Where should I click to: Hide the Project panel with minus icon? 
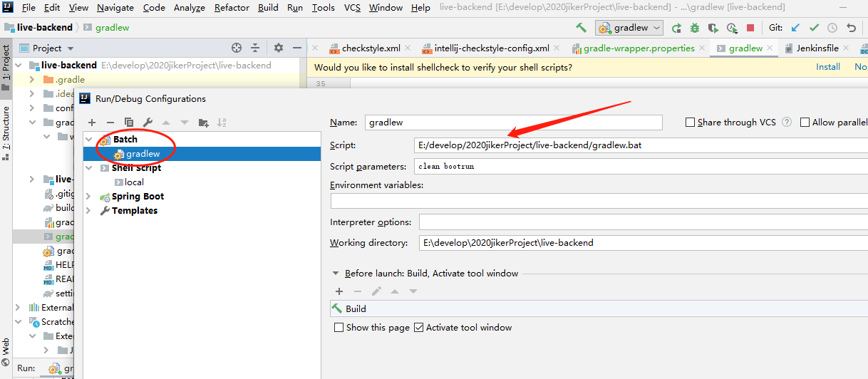click(296, 48)
